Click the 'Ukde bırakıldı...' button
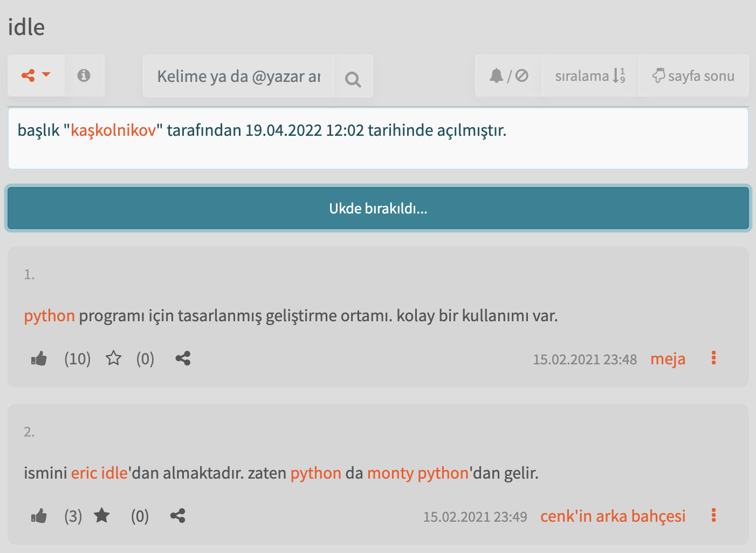Screen dimensions: 756x553 (x=378, y=209)
